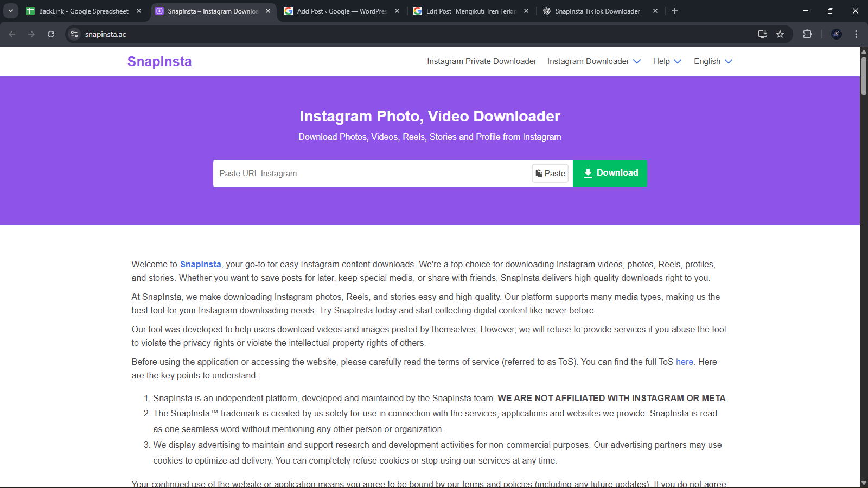Select Instagram Private Downloader in the navigation
This screenshot has width=868, height=488.
(x=481, y=61)
